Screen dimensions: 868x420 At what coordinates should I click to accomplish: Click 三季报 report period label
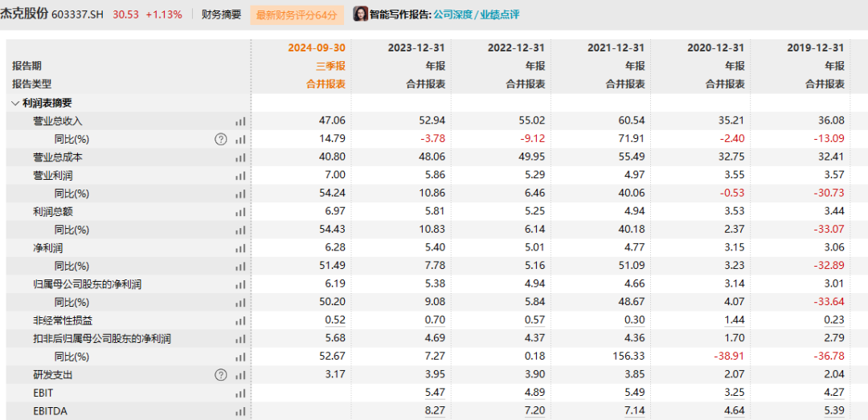(x=330, y=67)
